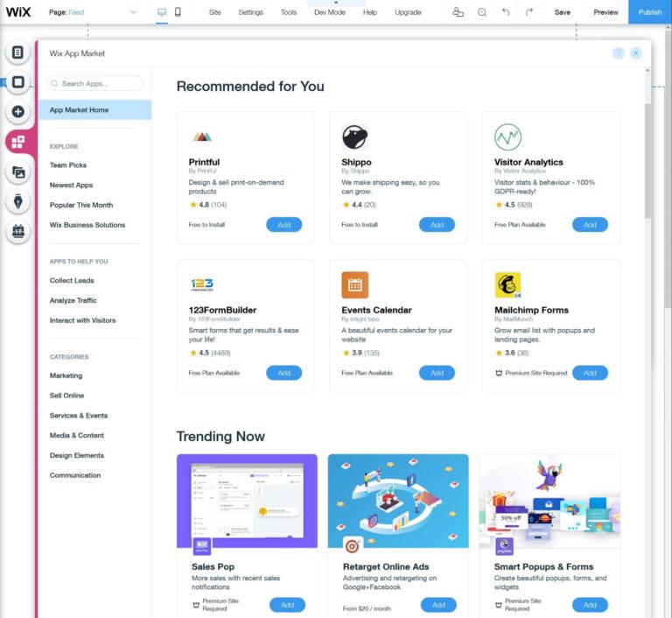Open Team Picks category
The width and height of the screenshot is (672, 618).
point(68,165)
